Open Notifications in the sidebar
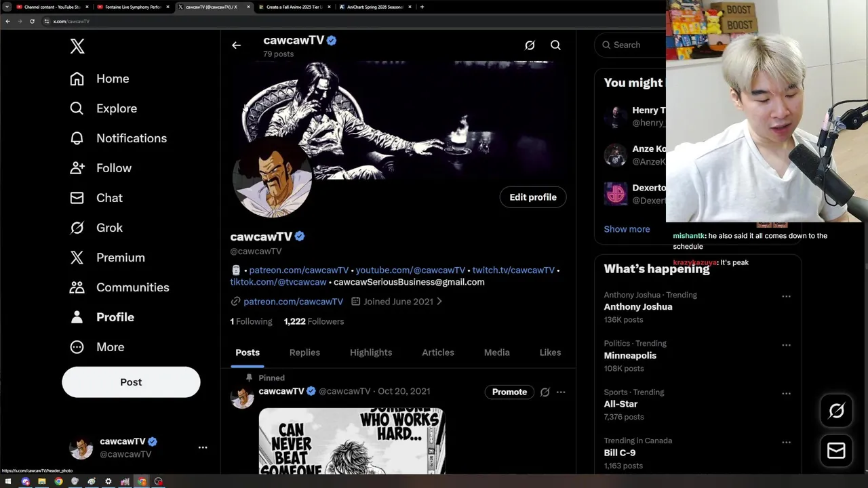Image resolution: width=868 pixels, height=488 pixels. pos(118,138)
